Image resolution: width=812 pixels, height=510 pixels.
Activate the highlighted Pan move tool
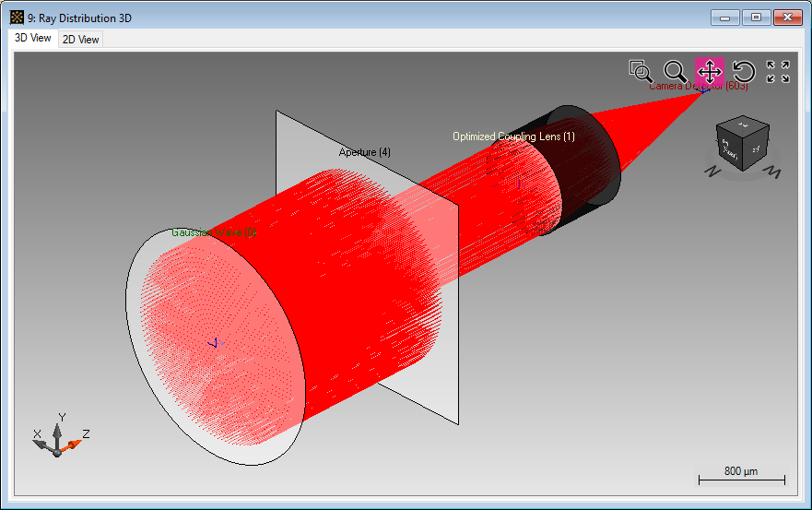point(709,71)
